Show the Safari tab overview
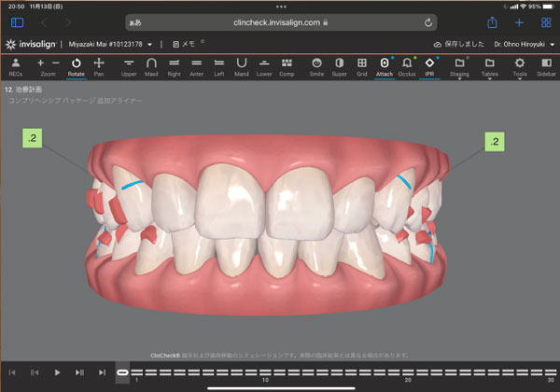This screenshot has height=392, width=560. click(546, 22)
